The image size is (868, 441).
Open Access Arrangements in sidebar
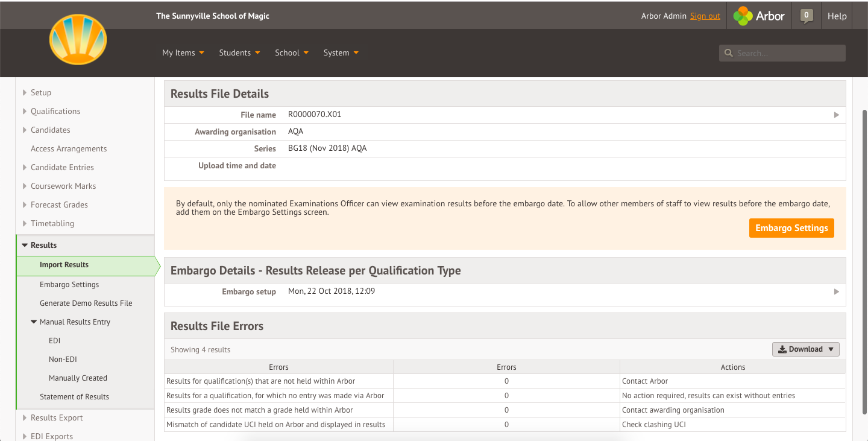69,148
